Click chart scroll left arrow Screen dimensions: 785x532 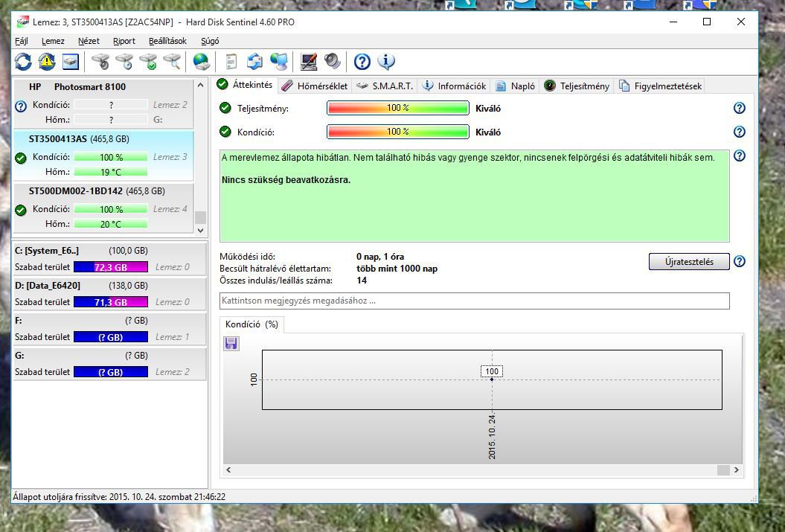(x=228, y=470)
